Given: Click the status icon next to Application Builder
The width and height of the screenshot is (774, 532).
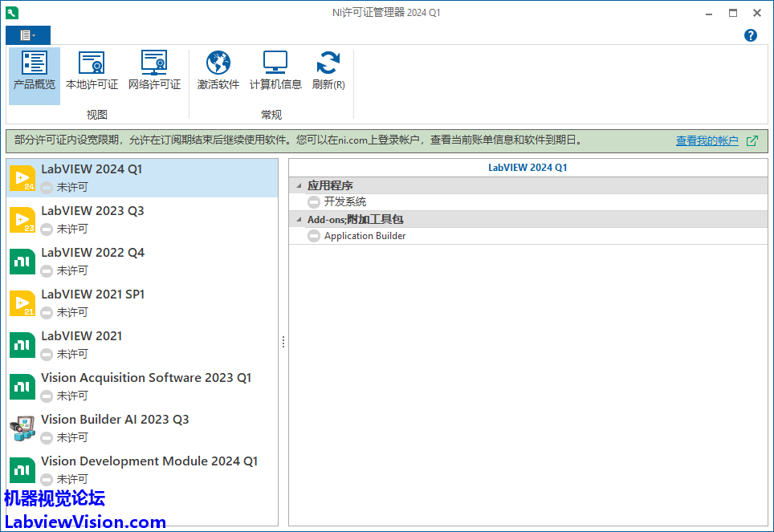Looking at the screenshot, I should [x=313, y=236].
